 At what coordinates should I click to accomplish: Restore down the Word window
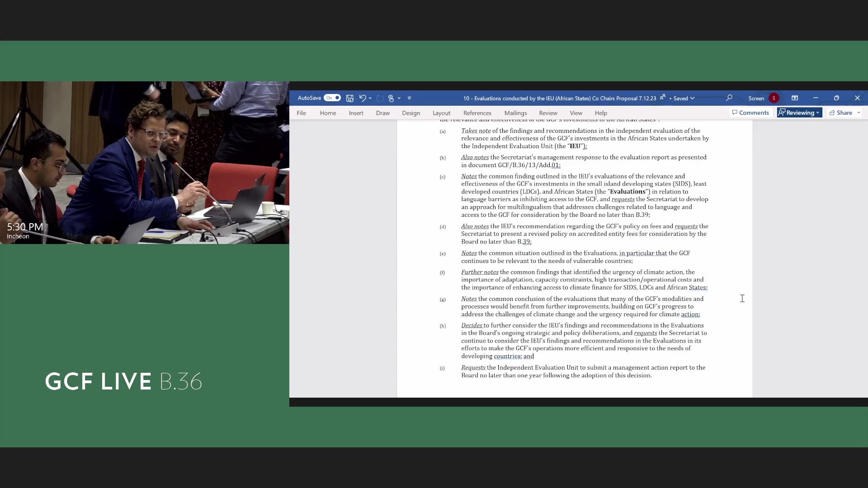836,98
